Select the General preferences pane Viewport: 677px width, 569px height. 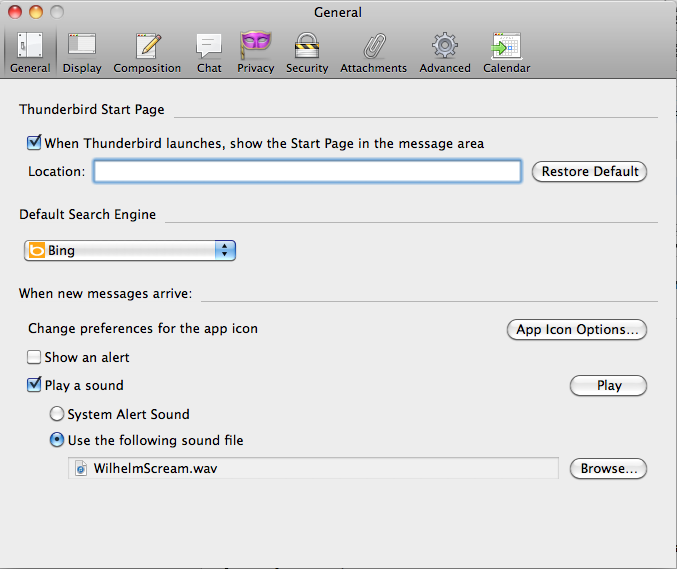[30, 52]
